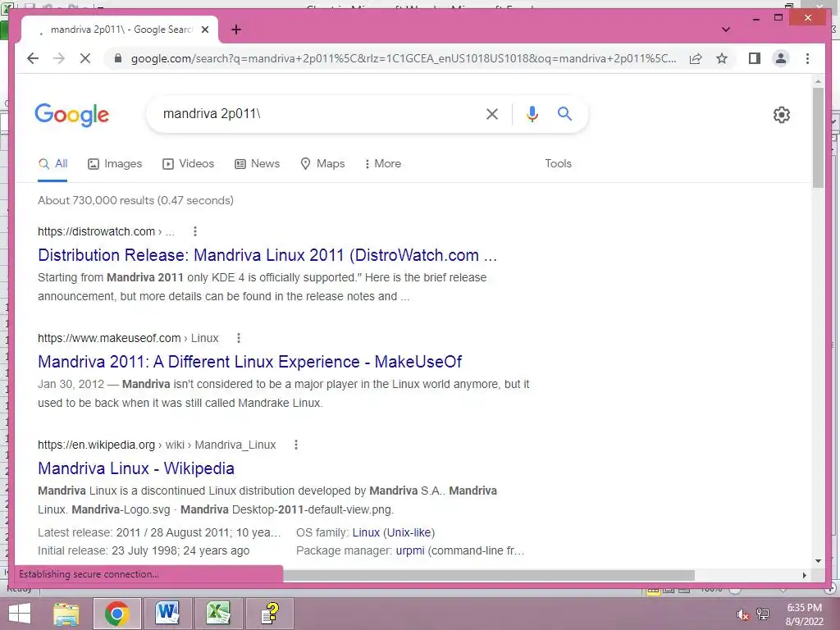840x630 pixels.
Task: Follow the Linux OS family link
Action: click(x=366, y=533)
